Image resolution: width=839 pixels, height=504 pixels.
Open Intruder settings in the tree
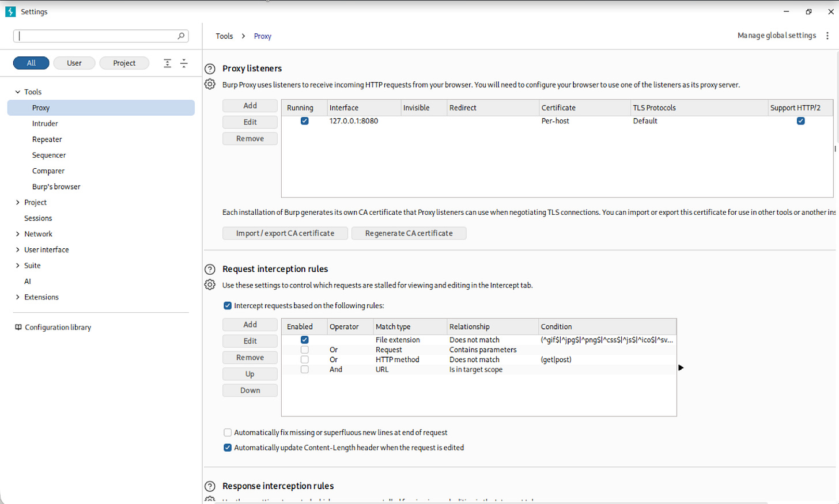pyautogui.click(x=45, y=123)
